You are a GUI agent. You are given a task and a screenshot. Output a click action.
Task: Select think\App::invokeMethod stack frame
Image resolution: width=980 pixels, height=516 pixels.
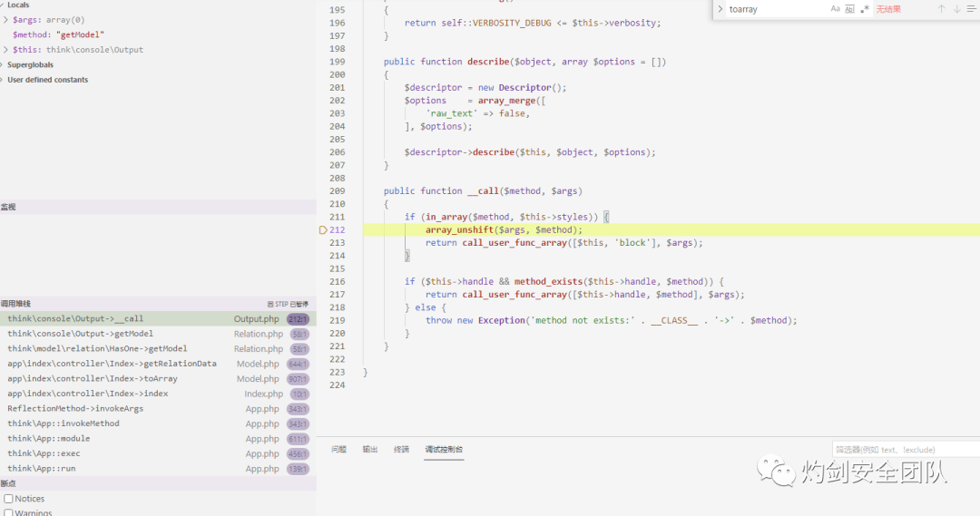(x=158, y=424)
